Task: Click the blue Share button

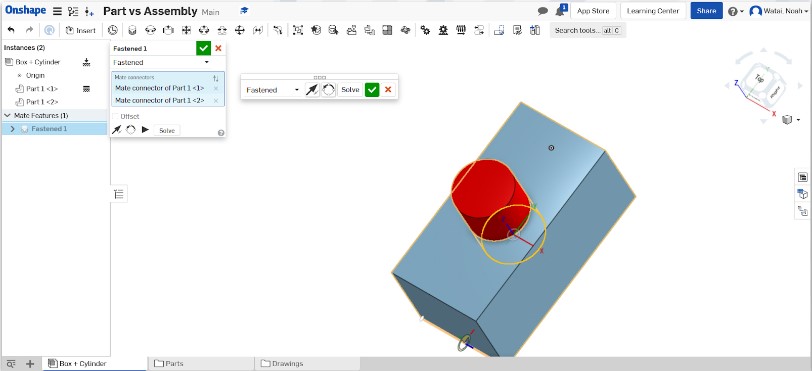Action: pyautogui.click(x=706, y=11)
